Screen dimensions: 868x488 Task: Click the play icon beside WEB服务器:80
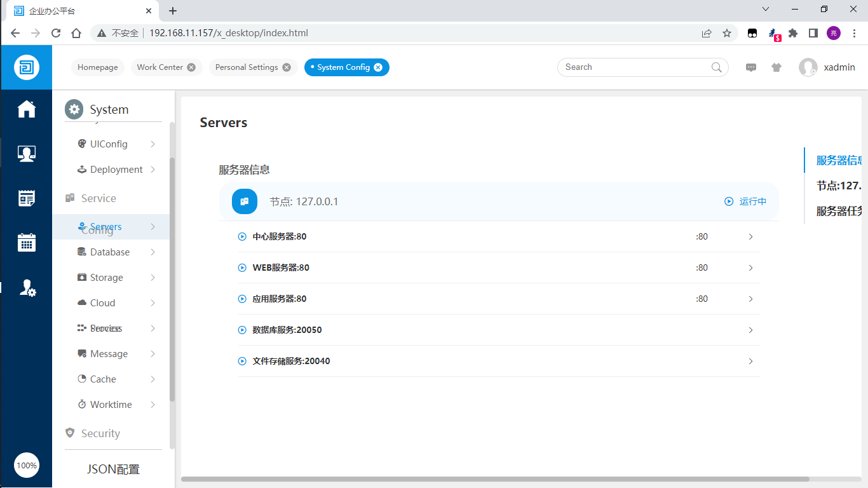click(242, 268)
